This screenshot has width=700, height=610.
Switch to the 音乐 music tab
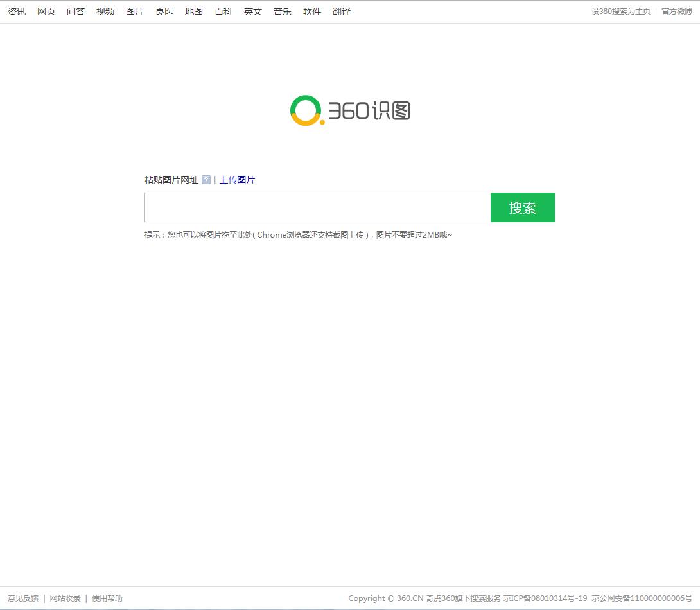(x=283, y=12)
